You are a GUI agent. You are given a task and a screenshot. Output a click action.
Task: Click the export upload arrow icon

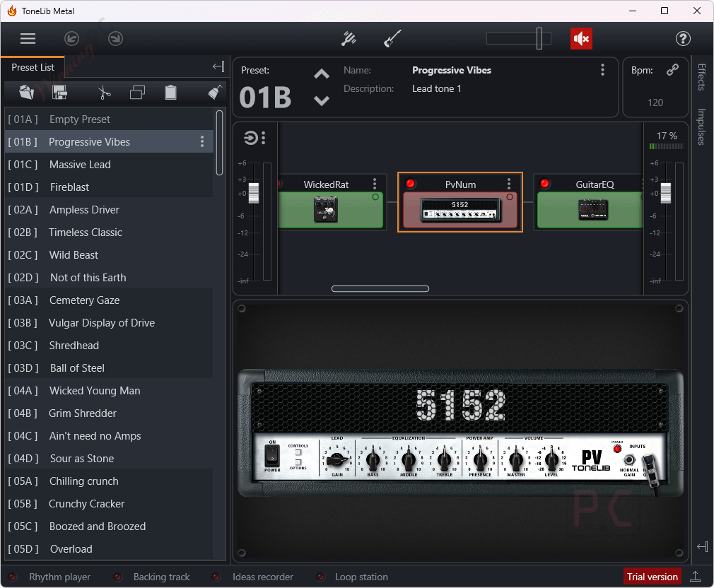click(695, 577)
